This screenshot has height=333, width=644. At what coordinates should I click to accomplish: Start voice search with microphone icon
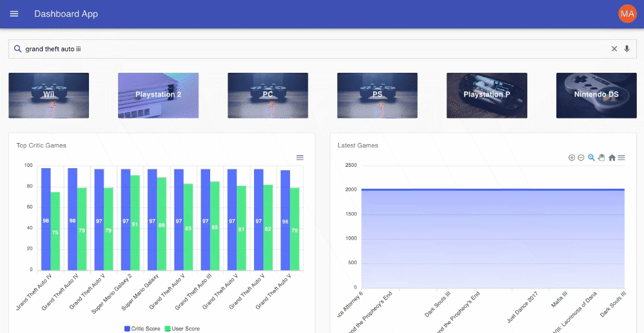(627, 49)
